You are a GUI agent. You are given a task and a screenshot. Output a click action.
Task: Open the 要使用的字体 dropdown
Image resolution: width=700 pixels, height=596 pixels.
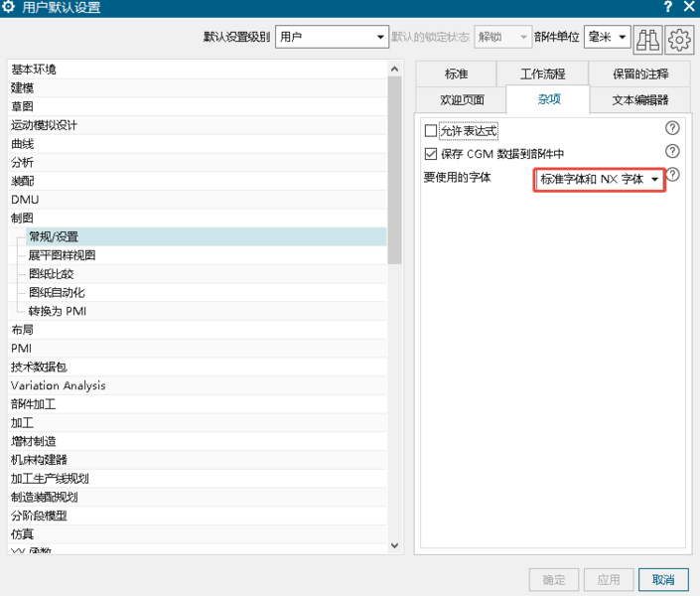tap(599, 180)
